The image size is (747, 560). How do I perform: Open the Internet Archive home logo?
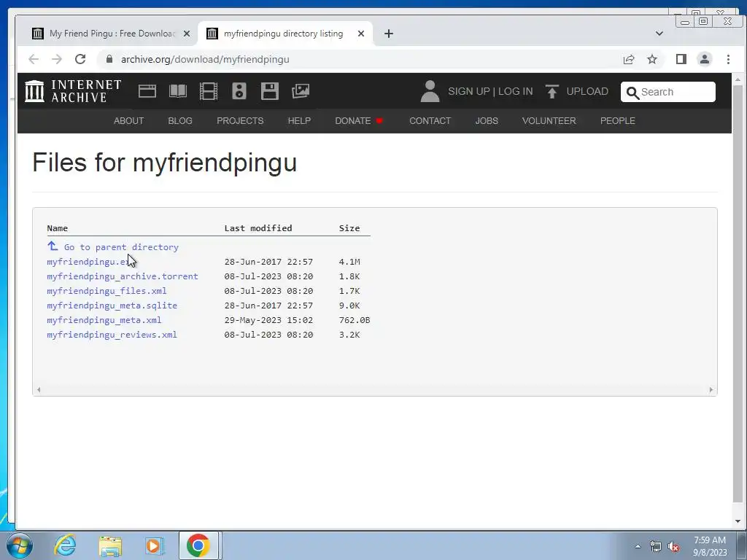[73, 91]
